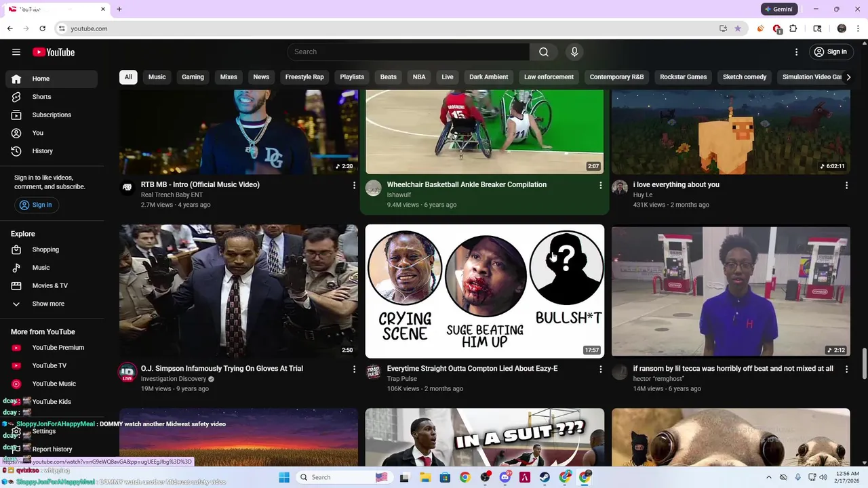868x488 pixels.
Task: Open the You section in sidebar
Action: click(52, 133)
